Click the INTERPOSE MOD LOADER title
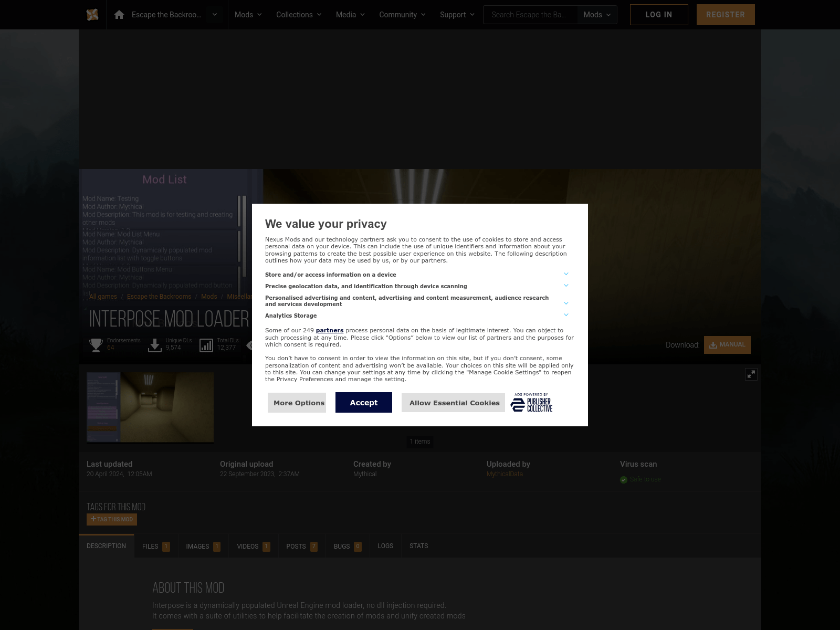Screen dimensions: 840x630 click(169, 319)
